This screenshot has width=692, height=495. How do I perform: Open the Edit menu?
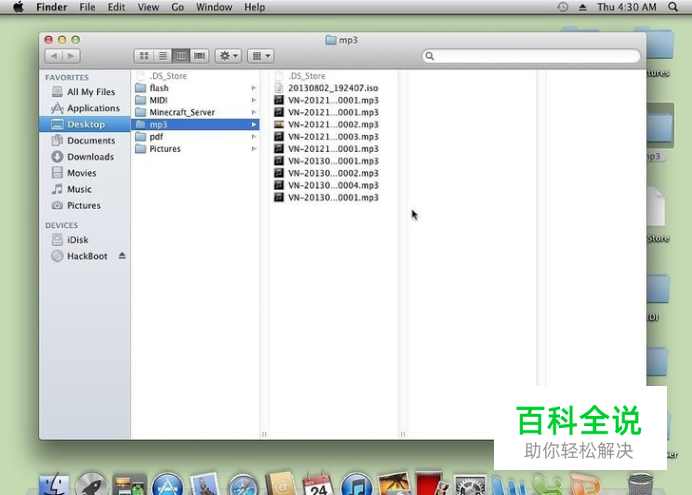(x=117, y=7)
